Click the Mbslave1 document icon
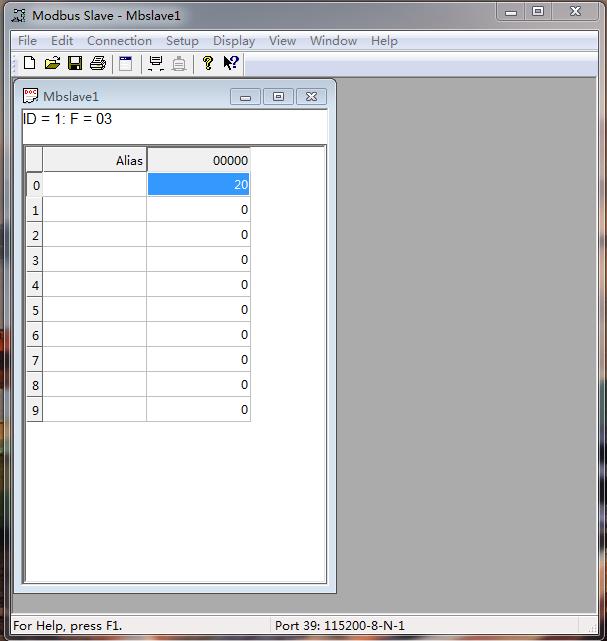This screenshot has height=641, width=607. tap(31, 96)
